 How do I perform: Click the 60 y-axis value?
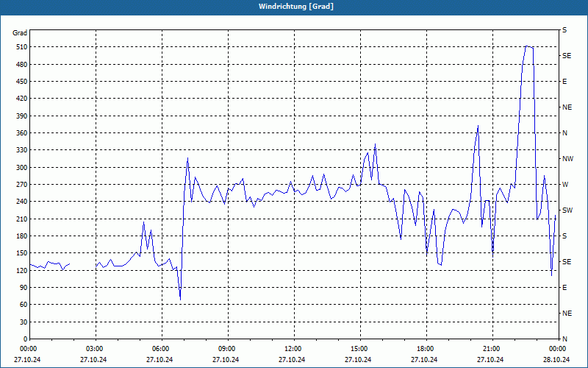[24, 305]
